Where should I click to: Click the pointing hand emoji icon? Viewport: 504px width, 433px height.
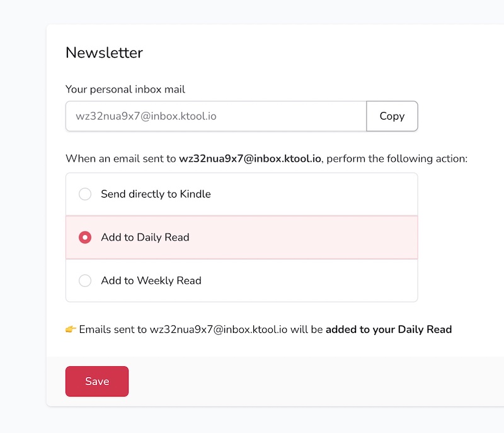click(71, 329)
